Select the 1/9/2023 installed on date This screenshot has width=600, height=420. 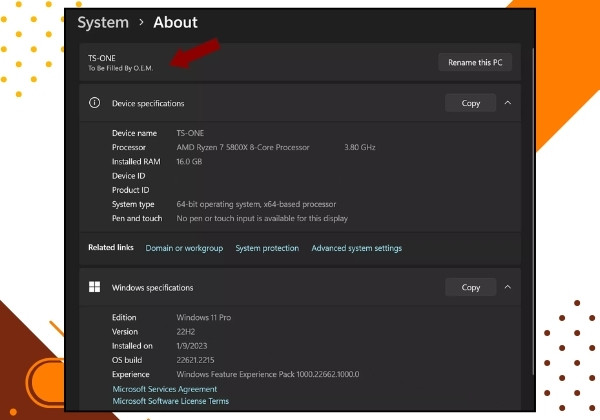pos(192,346)
